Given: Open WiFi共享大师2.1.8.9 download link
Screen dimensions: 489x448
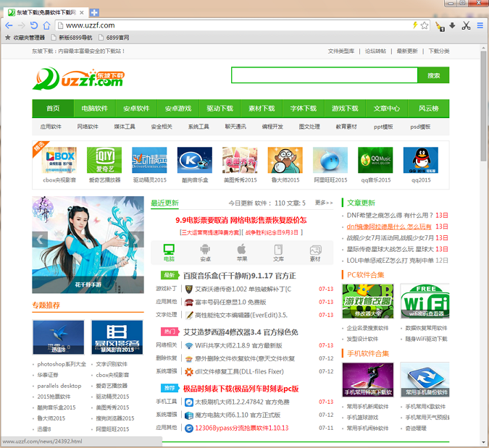Looking at the screenshot, I should pyautogui.click(x=238, y=345).
